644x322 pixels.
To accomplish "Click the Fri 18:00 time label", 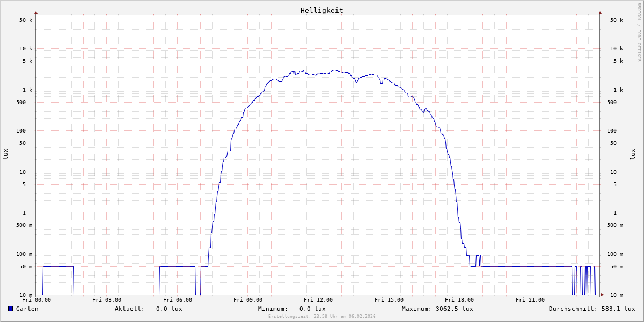I will pos(459,300).
